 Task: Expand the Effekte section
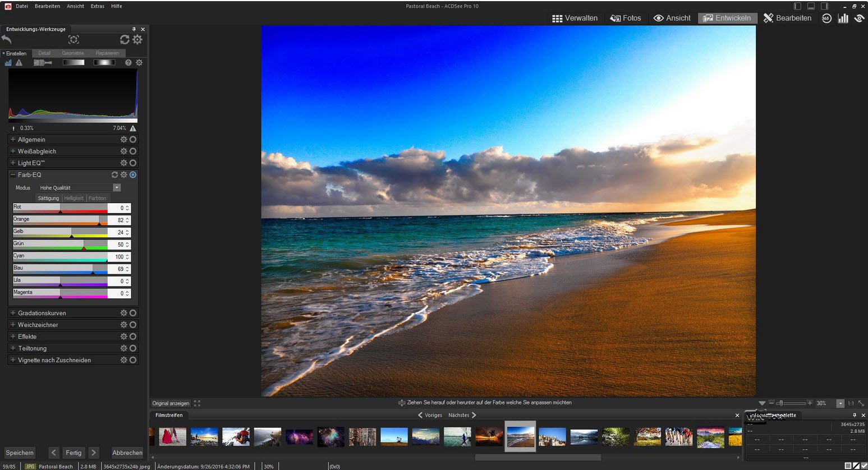[x=27, y=337]
